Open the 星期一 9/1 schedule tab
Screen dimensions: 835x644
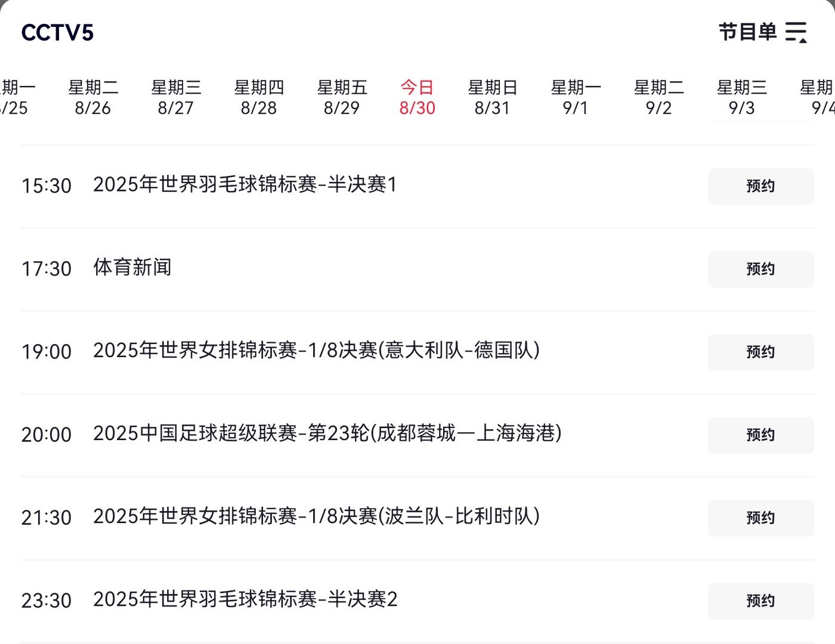pyautogui.click(x=576, y=97)
